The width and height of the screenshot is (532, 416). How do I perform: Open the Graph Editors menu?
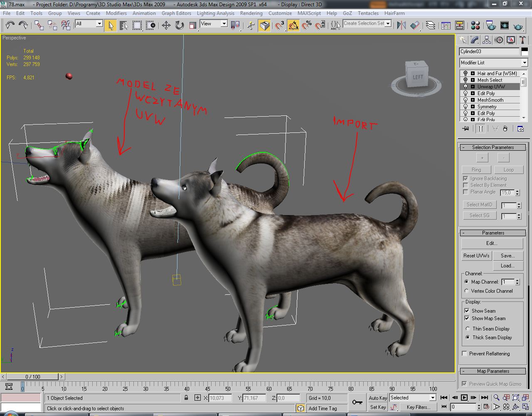(x=176, y=13)
